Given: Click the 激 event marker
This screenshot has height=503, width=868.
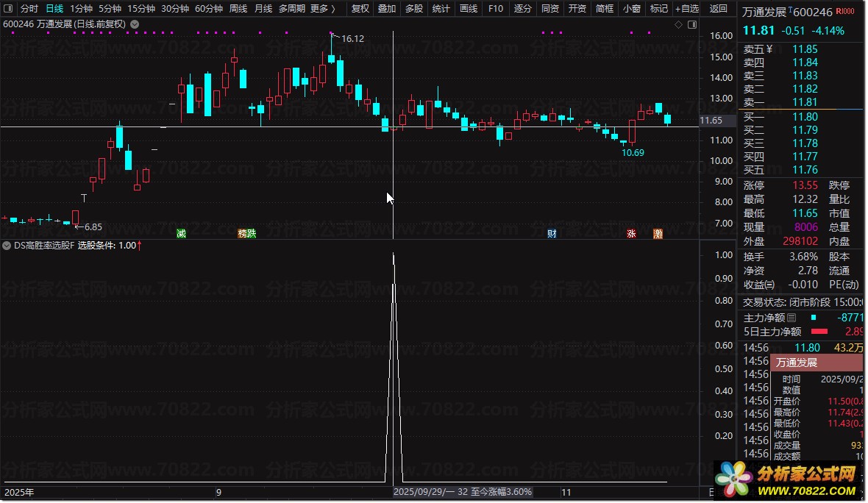Looking at the screenshot, I should coord(658,234).
